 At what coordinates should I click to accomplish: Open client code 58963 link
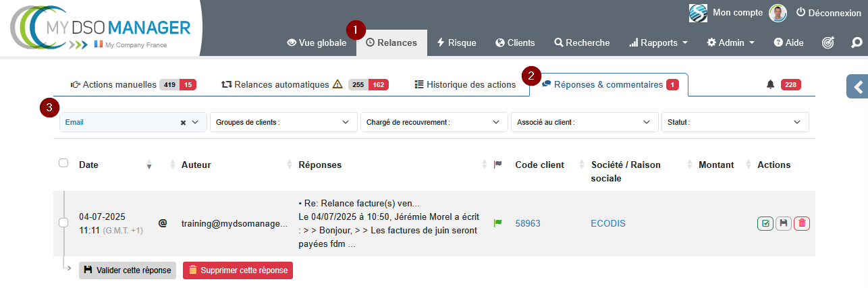[528, 223]
